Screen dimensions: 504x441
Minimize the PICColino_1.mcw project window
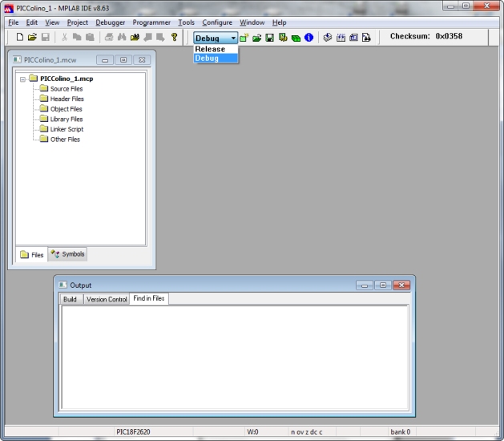coord(105,60)
